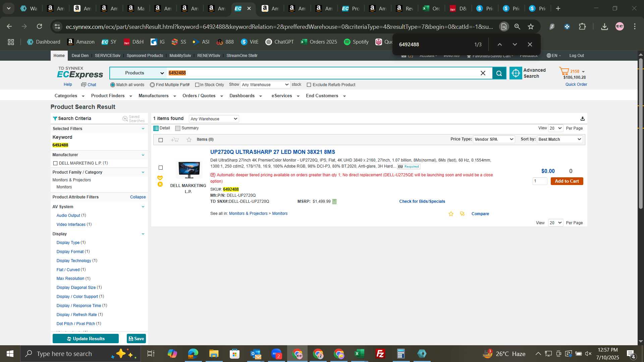The width and height of the screenshot is (644, 362).
Task: Go to previous find match
Action: click(x=500, y=44)
